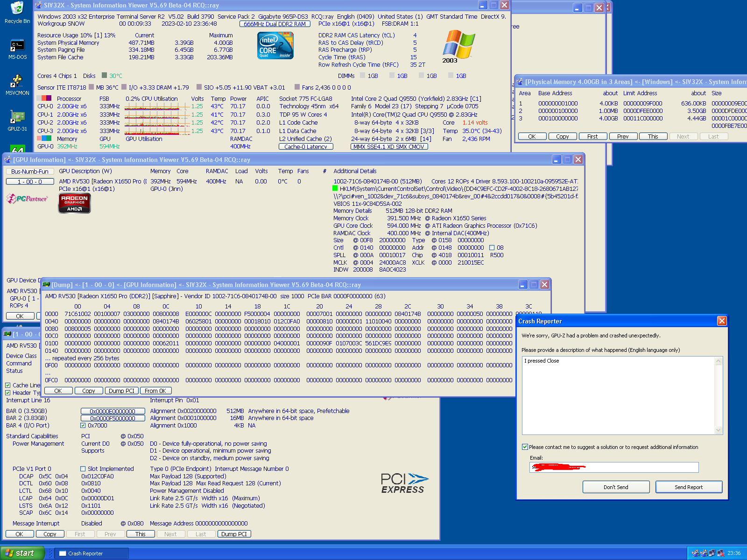The width and height of the screenshot is (747, 560).
Task: Click the first SIV wizard tray icon
Action: coord(695,553)
